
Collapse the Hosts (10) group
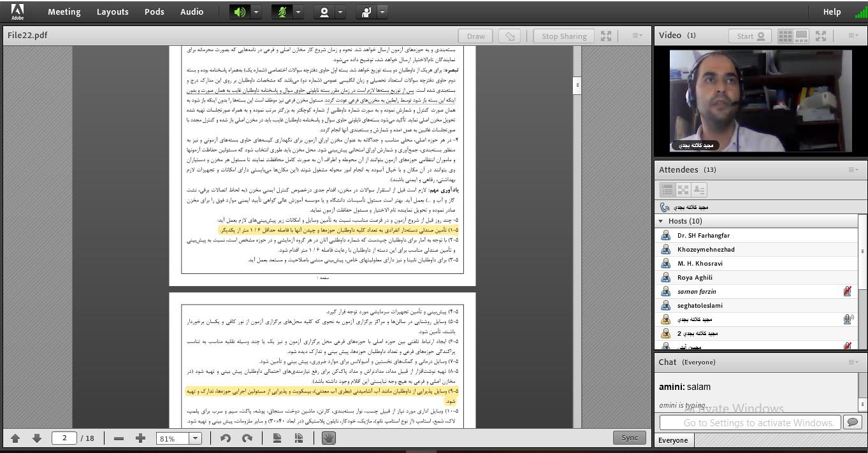pyautogui.click(x=661, y=221)
